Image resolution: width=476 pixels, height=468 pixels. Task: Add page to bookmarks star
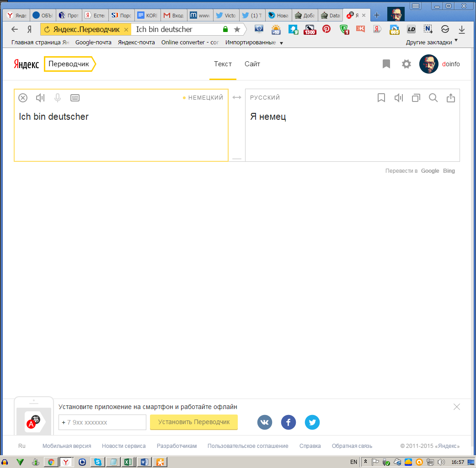(x=237, y=29)
